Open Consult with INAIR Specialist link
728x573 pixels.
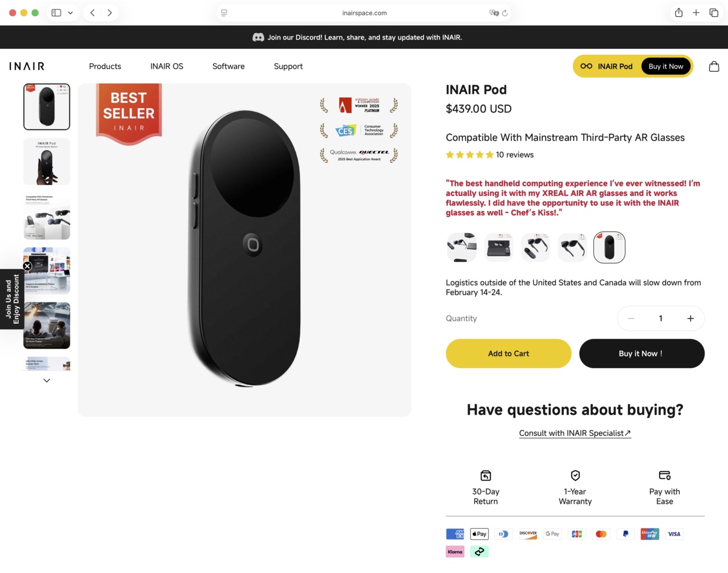575,433
